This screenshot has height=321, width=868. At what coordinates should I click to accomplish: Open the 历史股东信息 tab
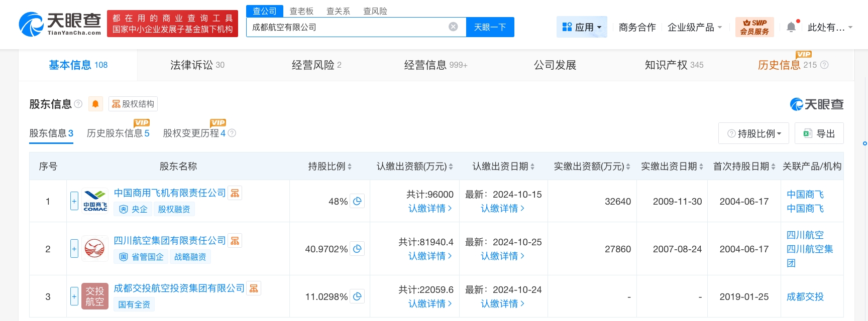pos(118,133)
